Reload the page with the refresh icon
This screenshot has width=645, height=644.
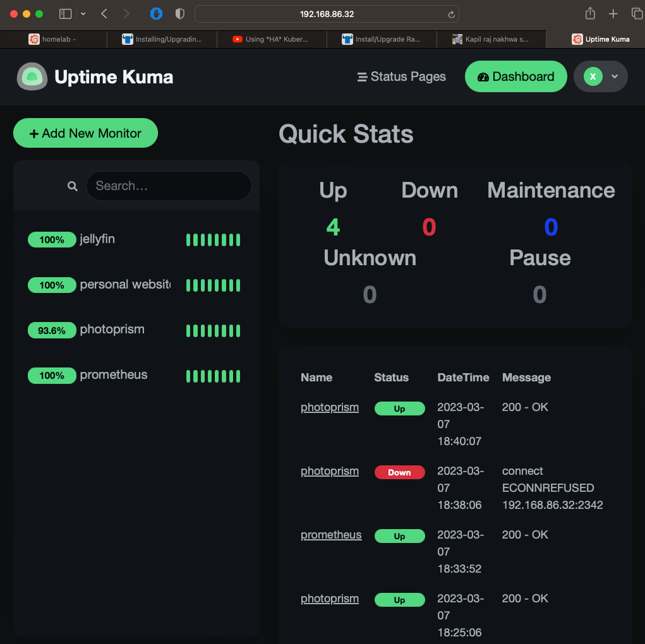(451, 15)
